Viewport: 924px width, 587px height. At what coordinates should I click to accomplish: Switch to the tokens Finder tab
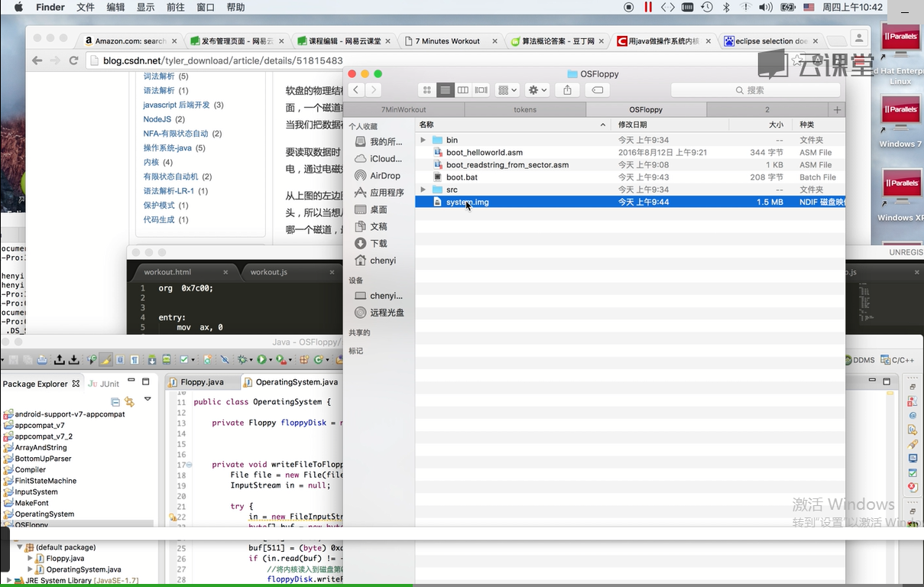[x=524, y=110]
